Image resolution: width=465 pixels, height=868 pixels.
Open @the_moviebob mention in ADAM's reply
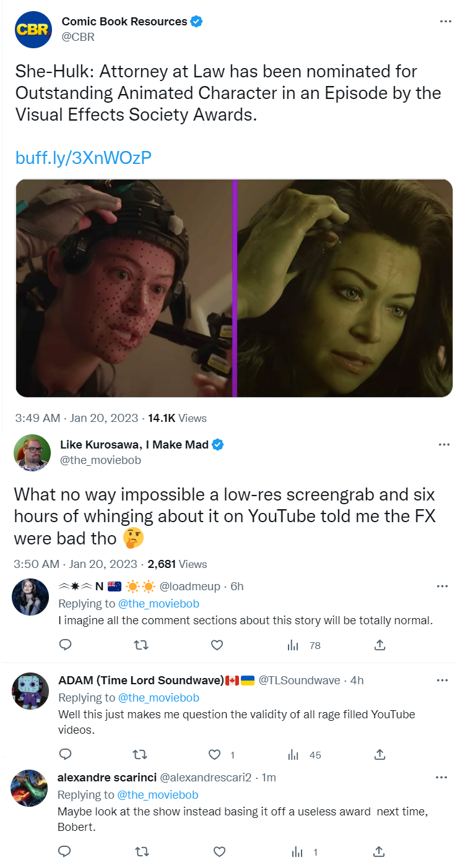click(159, 698)
